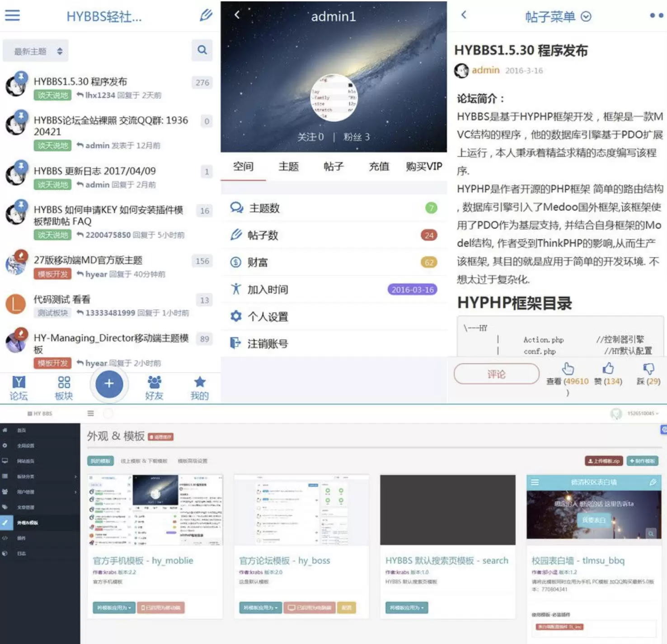Switch to the 空间 profile tab
The height and width of the screenshot is (644, 667).
pyautogui.click(x=243, y=167)
